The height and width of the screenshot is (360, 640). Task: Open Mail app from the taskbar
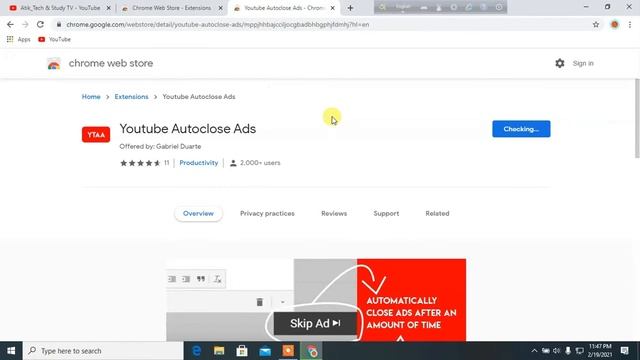[265, 351]
